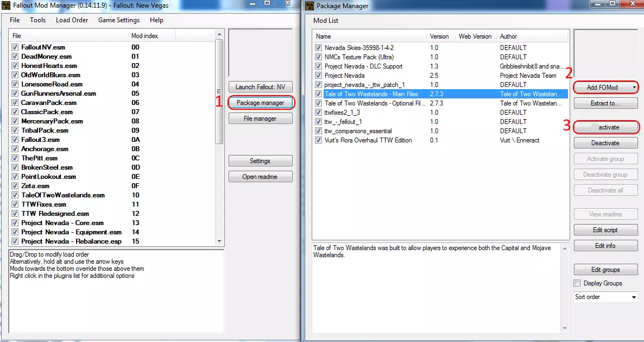Click Package Manager window title icon
The height and width of the screenshot is (342, 644).
[310, 6]
